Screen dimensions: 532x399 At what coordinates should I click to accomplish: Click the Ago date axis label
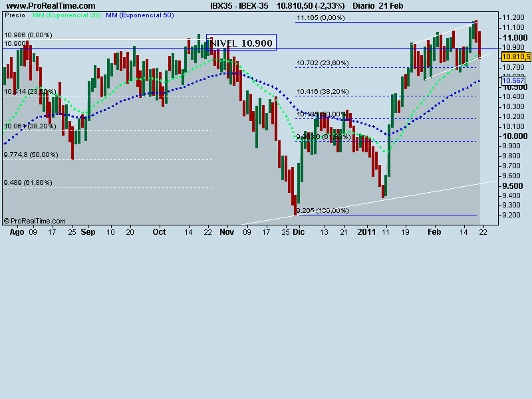[17, 232]
